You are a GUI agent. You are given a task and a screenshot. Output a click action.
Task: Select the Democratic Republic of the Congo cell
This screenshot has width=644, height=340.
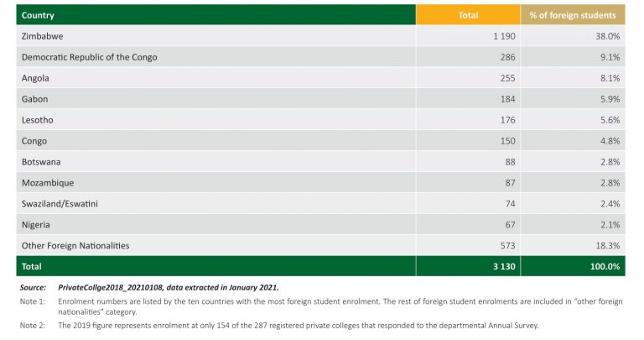tap(89, 57)
